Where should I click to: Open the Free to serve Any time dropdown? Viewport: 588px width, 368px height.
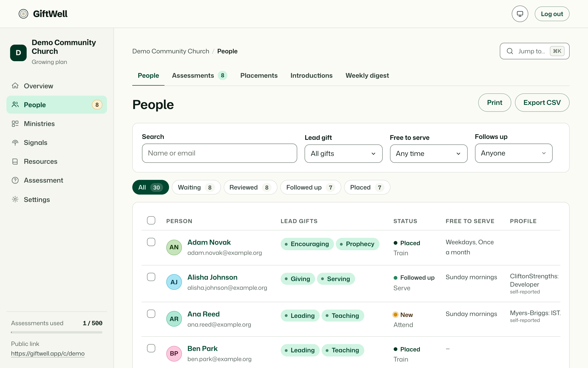tap(429, 154)
